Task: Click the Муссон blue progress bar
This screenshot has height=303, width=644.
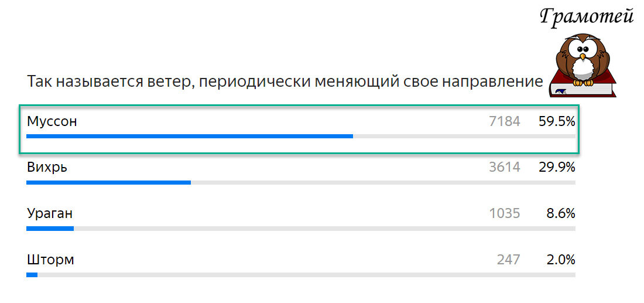Action: pyautogui.click(x=190, y=136)
